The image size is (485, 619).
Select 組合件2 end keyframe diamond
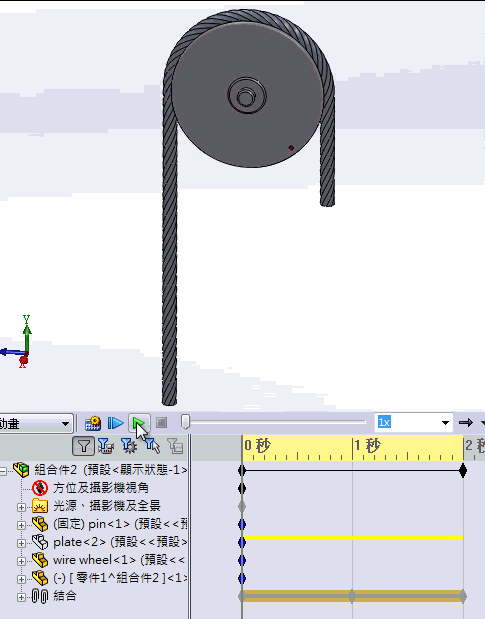click(463, 471)
